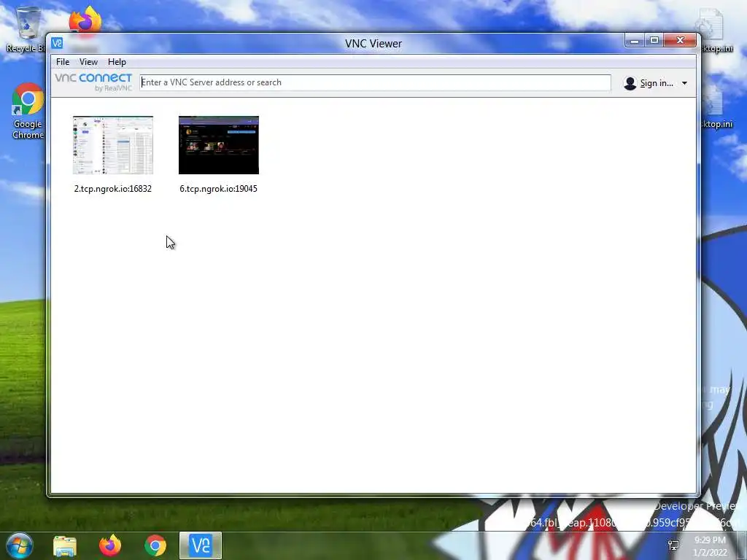747x560 pixels.
Task: Launch Google Chrome from the taskbar
Action: pyautogui.click(x=155, y=545)
